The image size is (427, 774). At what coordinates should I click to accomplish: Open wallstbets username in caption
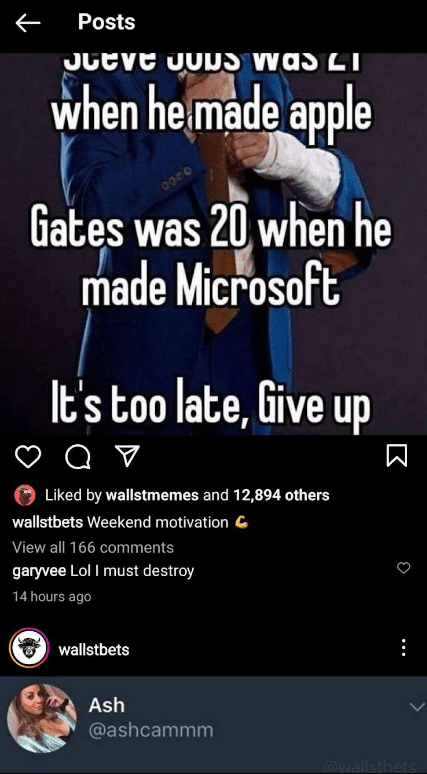(x=47, y=522)
